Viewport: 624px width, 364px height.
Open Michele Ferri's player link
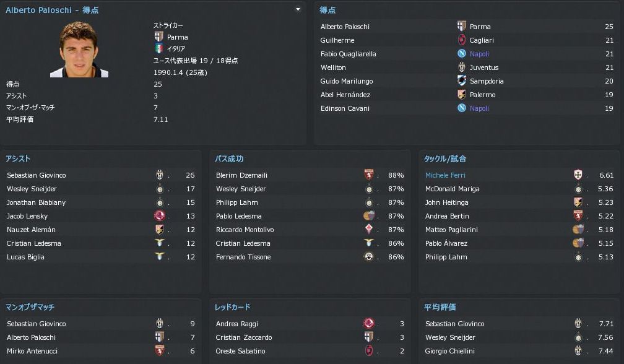[445, 175]
